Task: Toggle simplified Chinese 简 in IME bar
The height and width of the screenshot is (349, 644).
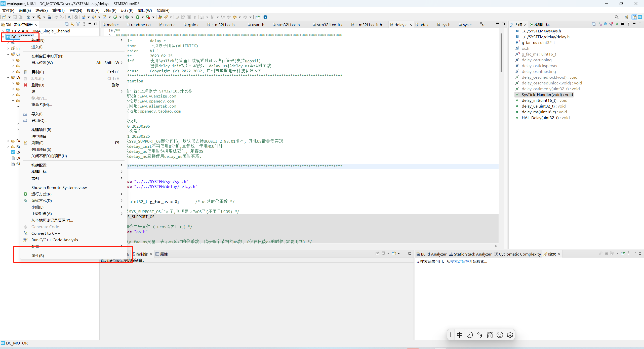Action: [490, 335]
